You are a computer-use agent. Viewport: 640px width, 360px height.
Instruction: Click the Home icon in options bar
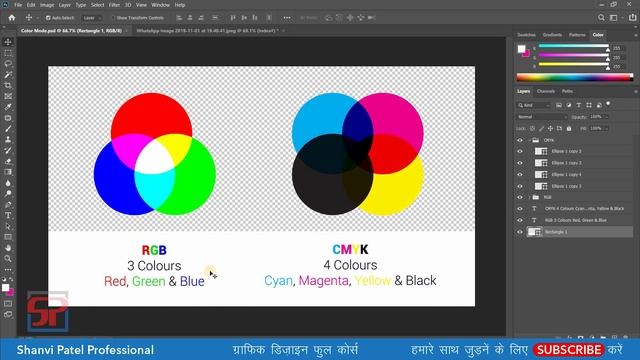pyautogui.click(x=12, y=18)
